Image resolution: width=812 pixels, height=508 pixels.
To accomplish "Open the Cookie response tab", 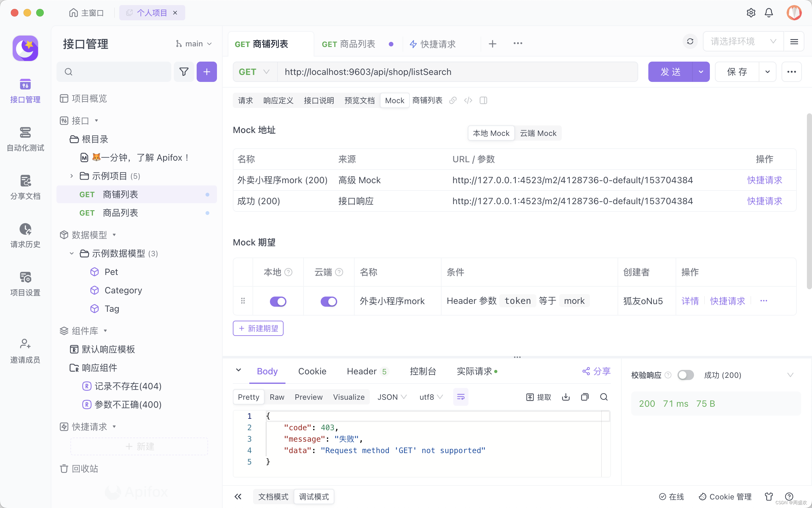I will click(x=312, y=371).
